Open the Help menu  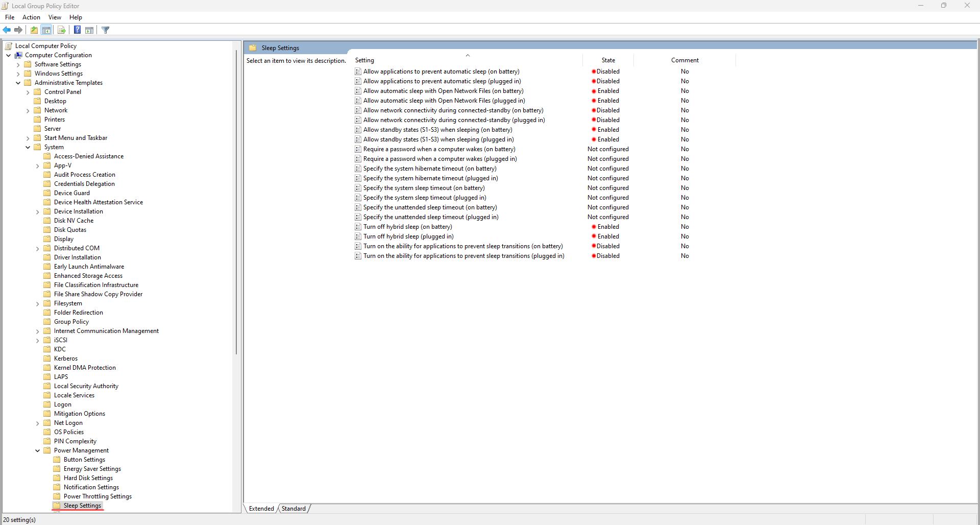(76, 17)
